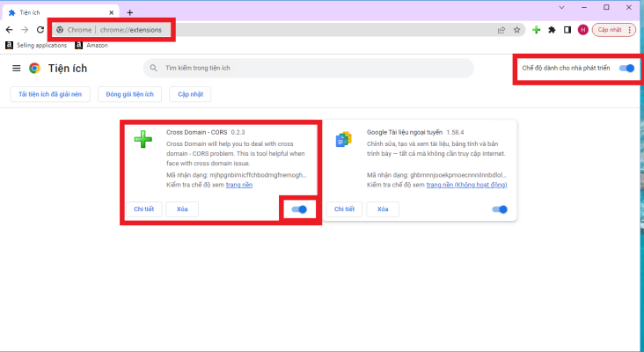Bookmark this page with star icon

pyautogui.click(x=516, y=29)
